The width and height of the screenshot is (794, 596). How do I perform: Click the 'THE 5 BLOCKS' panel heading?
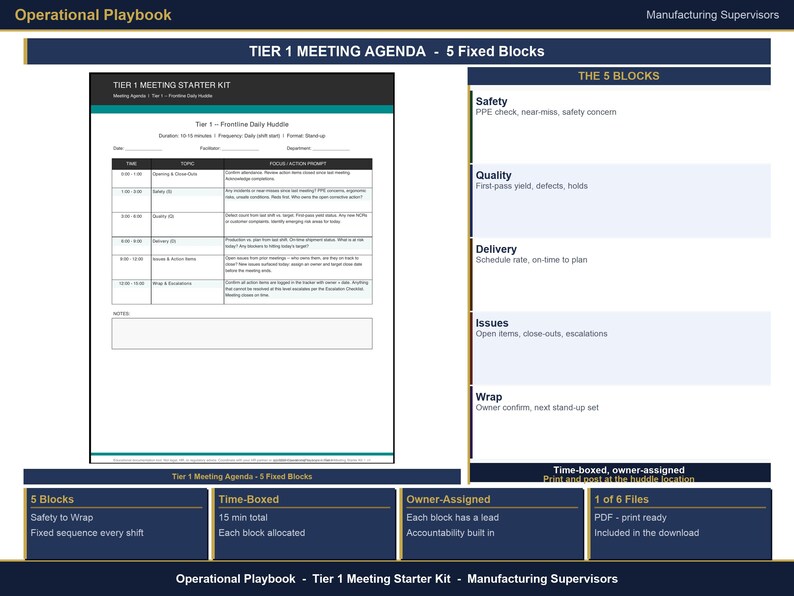tap(619, 76)
